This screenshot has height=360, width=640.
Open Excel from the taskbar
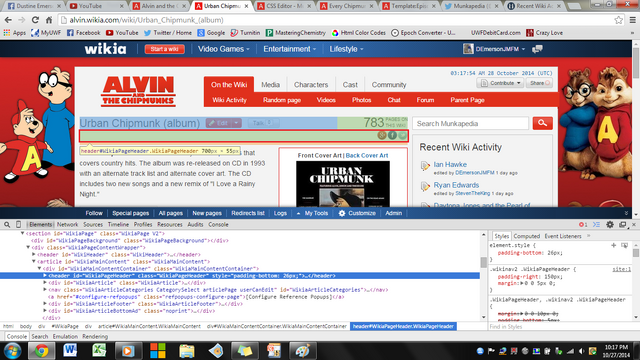99,351
